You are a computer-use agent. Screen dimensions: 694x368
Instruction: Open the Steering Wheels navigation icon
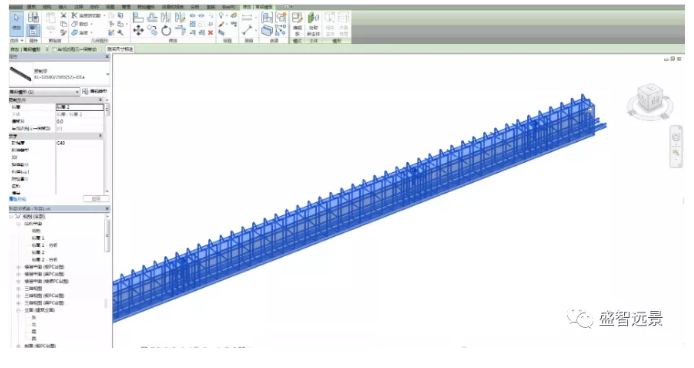pos(676,137)
